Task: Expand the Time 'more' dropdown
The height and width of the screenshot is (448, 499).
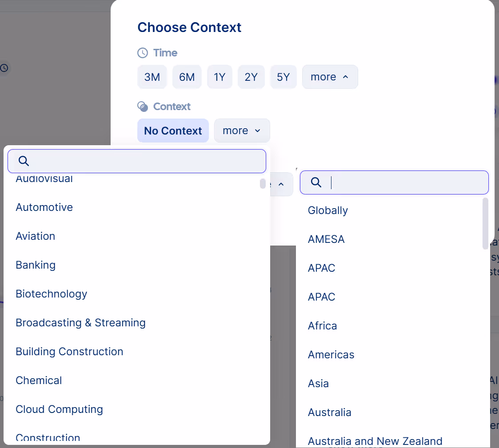Action: [330, 77]
